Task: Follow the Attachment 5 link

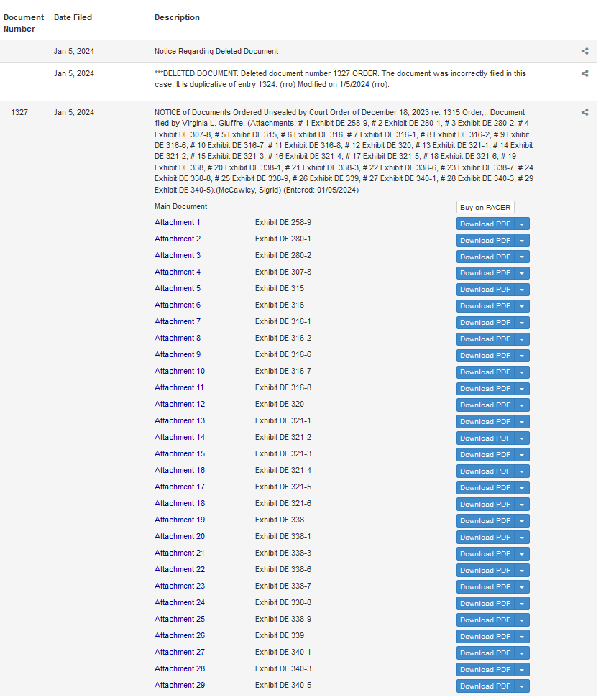Action: [178, 288]
